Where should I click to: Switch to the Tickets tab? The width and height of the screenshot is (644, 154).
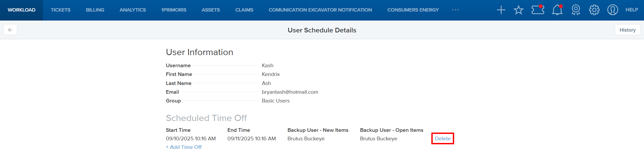(61, 10)
